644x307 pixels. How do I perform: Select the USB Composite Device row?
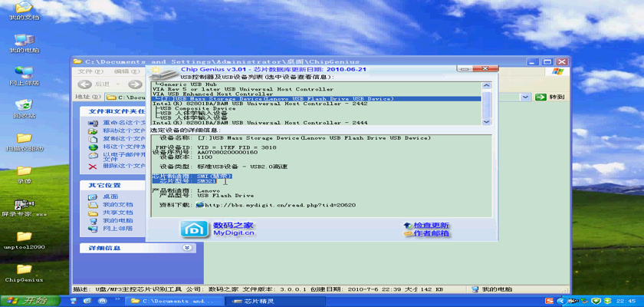(x=316, y=108)
